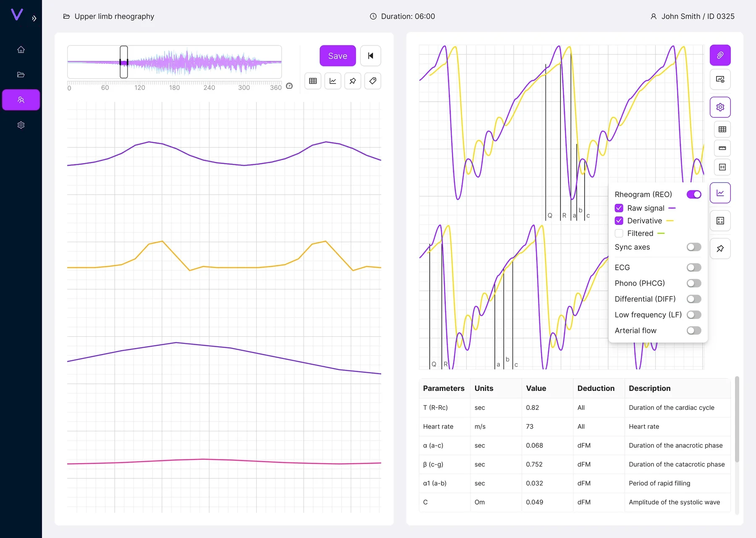Open the folder section in sidebar
756x538 pixels.
(21, 75)
